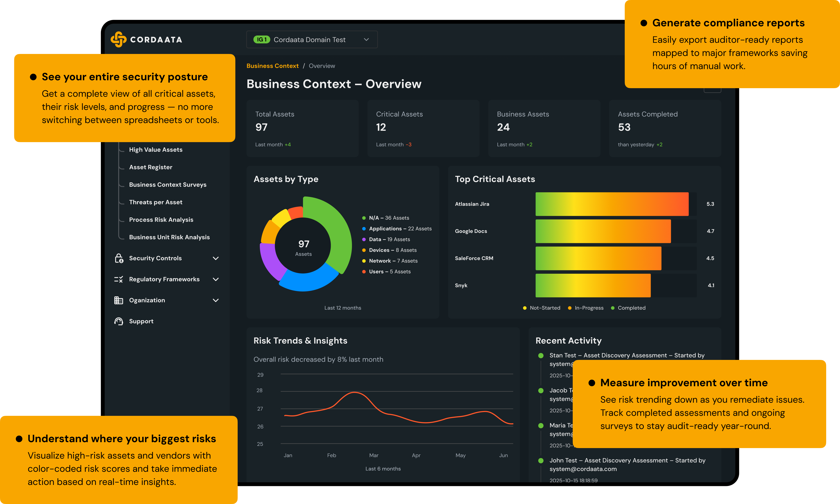Click the Critical Assets -3 change value
The image size is (840, 504).
coord(408,145)
